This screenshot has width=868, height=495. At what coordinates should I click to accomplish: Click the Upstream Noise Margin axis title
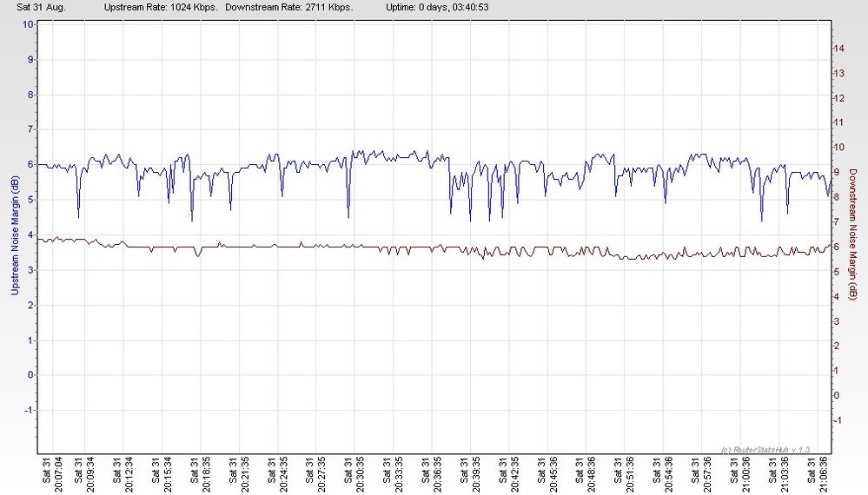pyautogui.click(x=15, y=235)
